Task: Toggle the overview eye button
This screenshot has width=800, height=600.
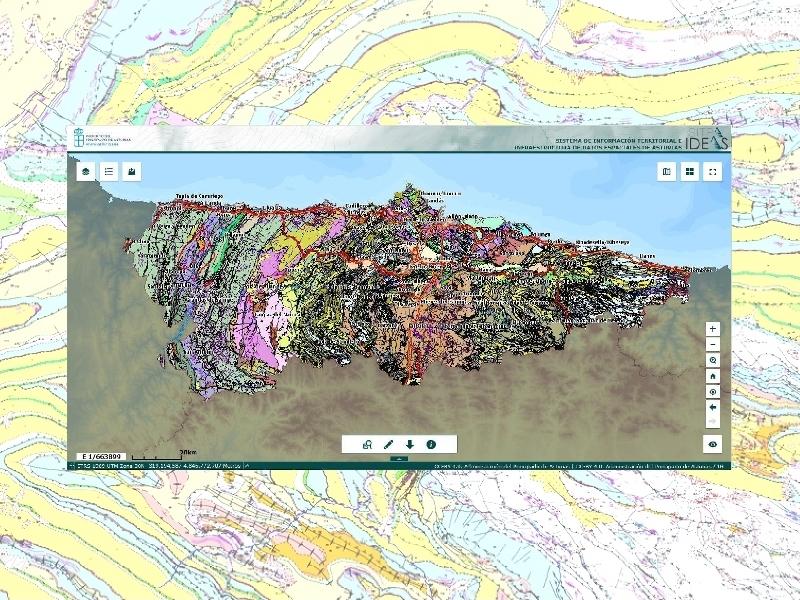Action: tap(713, 444)
